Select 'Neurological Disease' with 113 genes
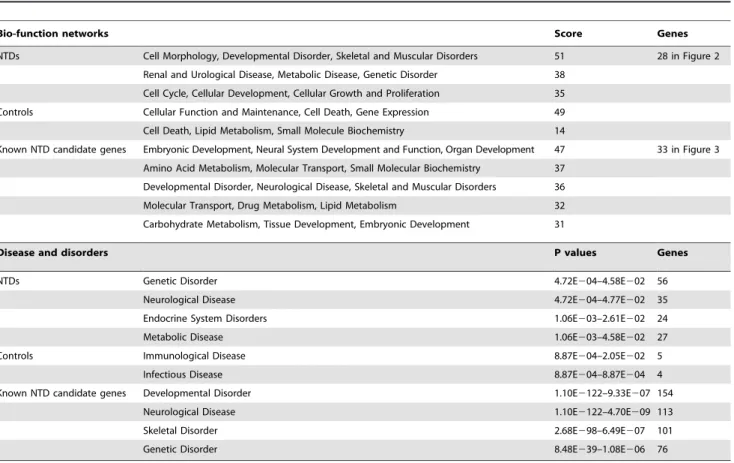The width and height of the screenshot is (734, 463). point(189,412)
